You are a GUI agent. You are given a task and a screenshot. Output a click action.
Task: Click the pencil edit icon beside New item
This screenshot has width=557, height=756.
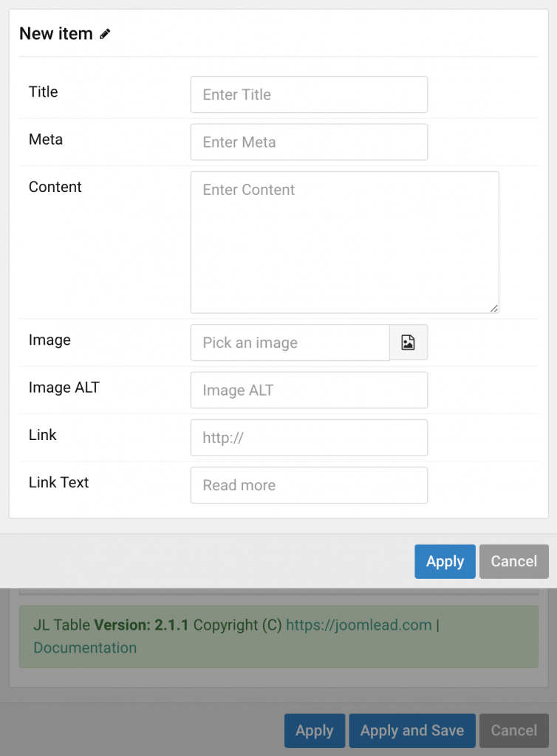(x=105, y=33)
